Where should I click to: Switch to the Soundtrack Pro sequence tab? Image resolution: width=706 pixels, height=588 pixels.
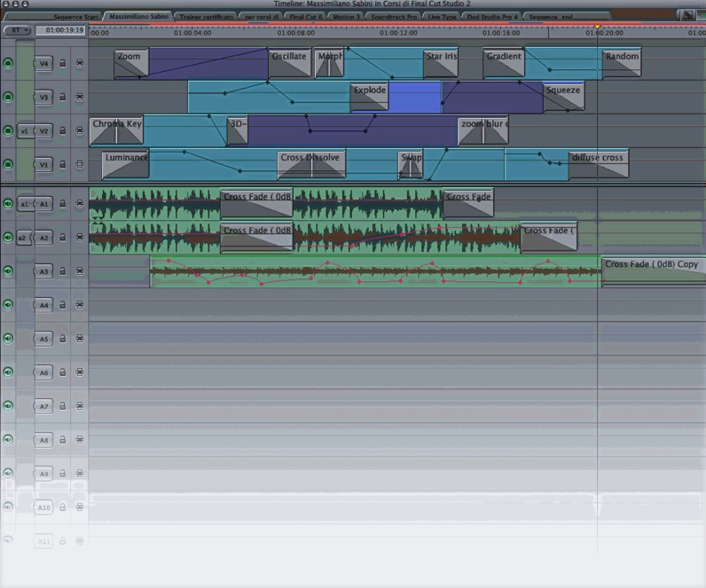coord(393,16)
